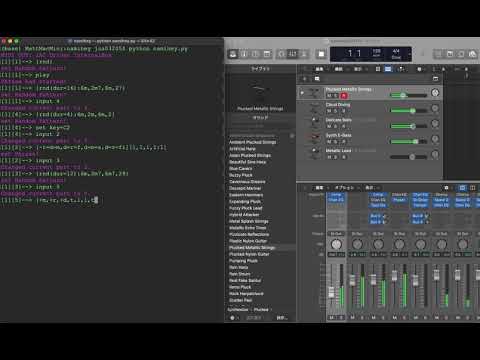Choose Fuzzy Pluck Lead patch
The height and width of the screenshot is (360, 480).
[x=246, y=208]
